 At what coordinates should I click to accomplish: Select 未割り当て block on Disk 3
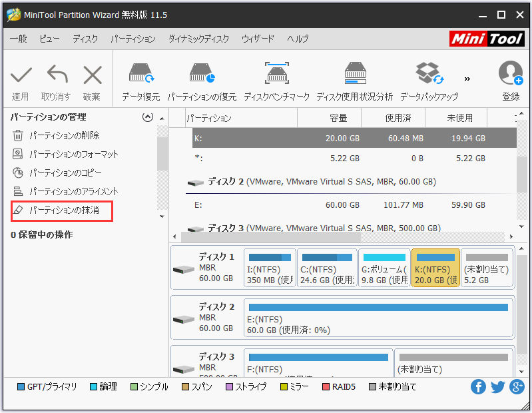pos(453,362)
